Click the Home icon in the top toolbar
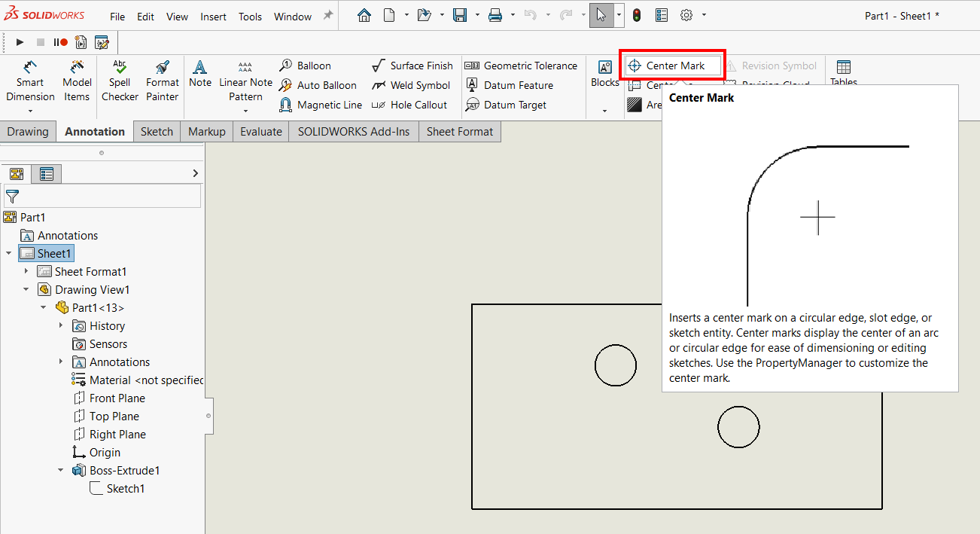This screenshot has height=534, width=980. tap(364, 15)
